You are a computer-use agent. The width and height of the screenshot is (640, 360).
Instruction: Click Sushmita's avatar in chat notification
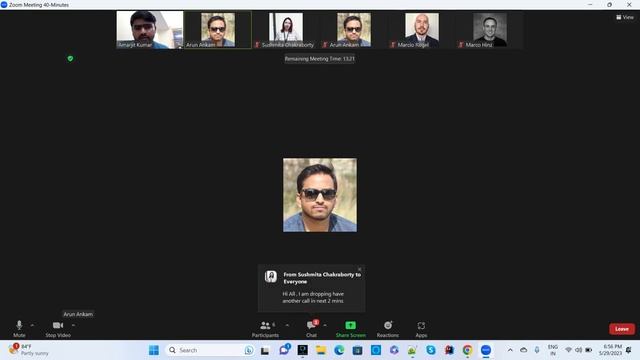coord(271,276)
